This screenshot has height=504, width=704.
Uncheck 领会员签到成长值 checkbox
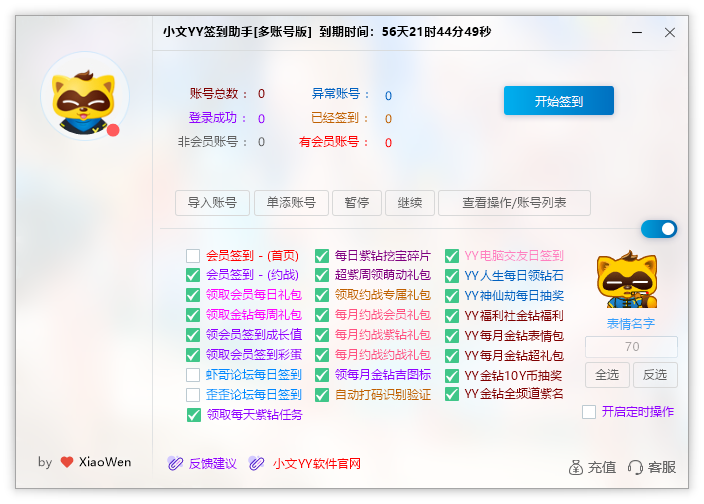pyautogui.click(x=193, y=335)
